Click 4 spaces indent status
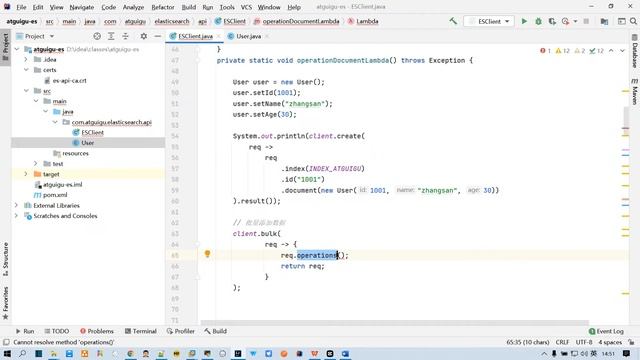The height and width of the screenshot is (360, 640). (x=610, y=342)
